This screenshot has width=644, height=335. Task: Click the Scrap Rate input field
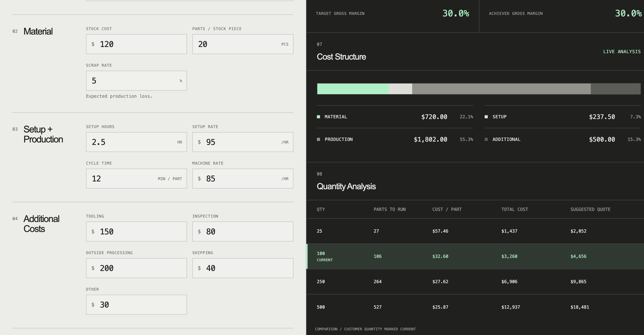coord(136,80)
